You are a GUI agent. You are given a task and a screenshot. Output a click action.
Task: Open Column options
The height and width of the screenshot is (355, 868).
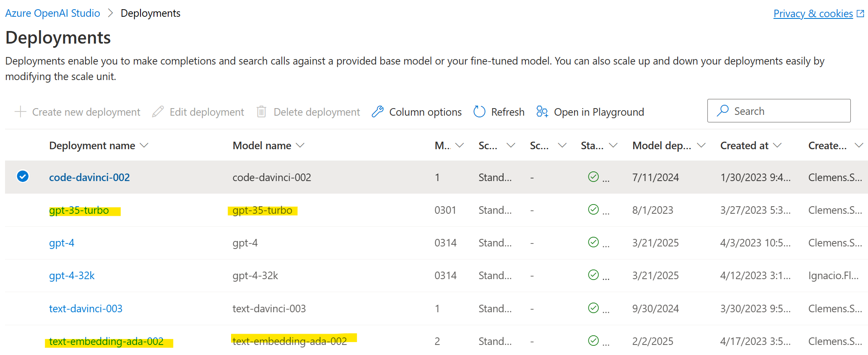(x=416, y=112)
